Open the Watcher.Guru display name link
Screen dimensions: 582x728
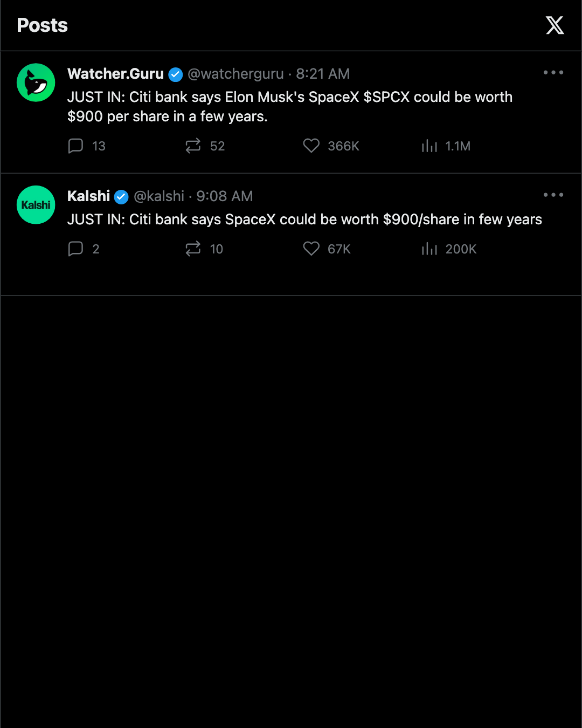115,74
